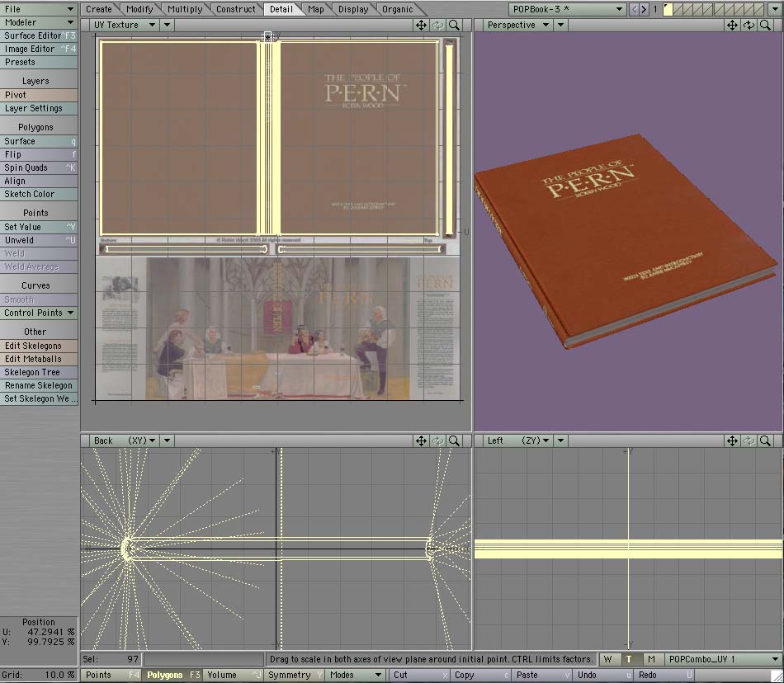This screenshot has width=784, height=683.
Task: Open the File dropdown menu
Action: [x=39, y=9]
